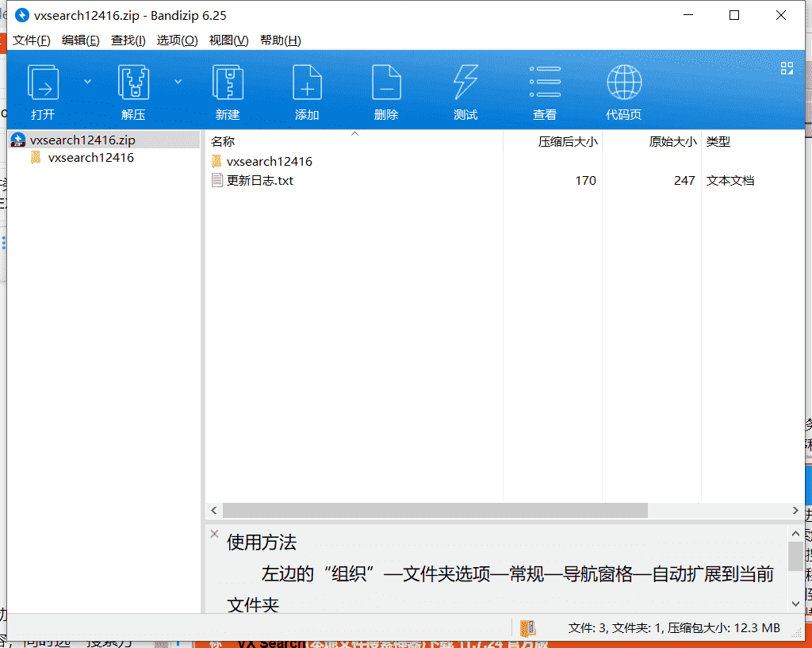Click the View (查看) list icon
Image resolution: width=812 pixels, height=648 pixels.
click(x=545, y=82)
